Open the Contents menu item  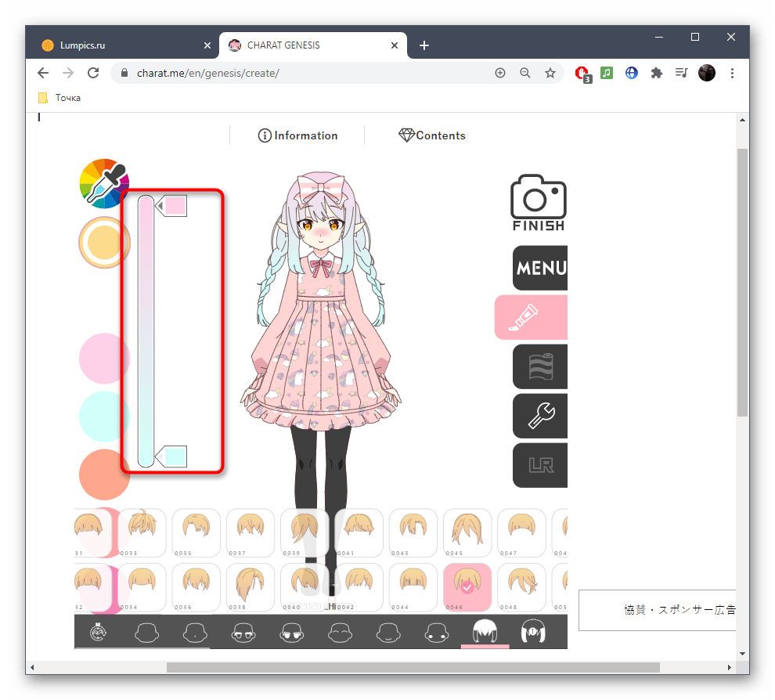[432, 135]
